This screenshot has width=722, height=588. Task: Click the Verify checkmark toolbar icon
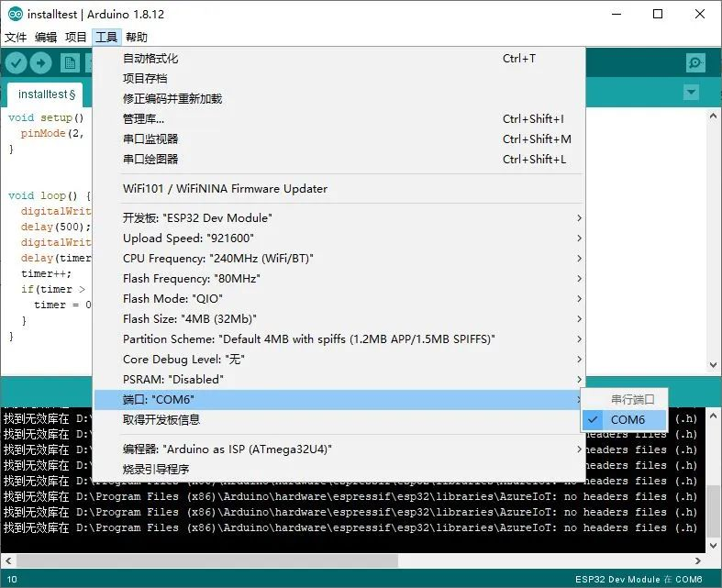[x=16, y=63]
